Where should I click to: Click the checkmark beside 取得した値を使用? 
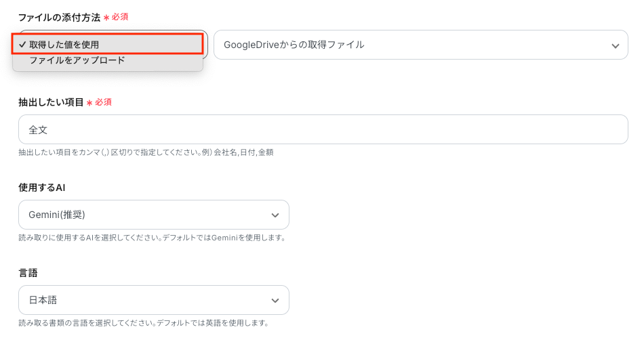click(x=23, y=45)
